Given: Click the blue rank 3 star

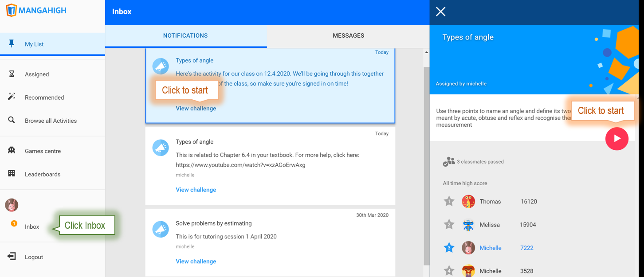Looking at the screenshot, I should [x=449, y=248].
